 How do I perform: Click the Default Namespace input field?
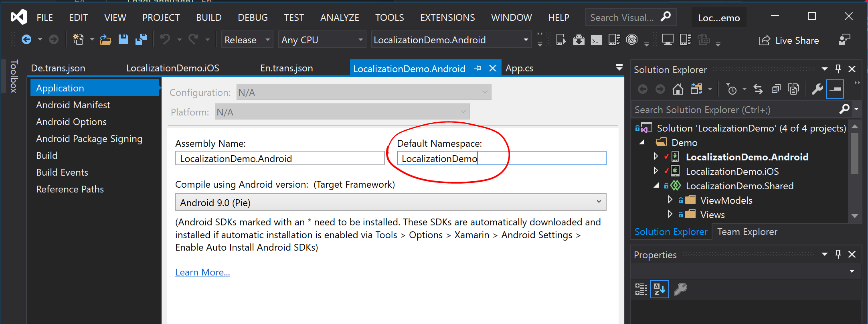pos(502,158)
